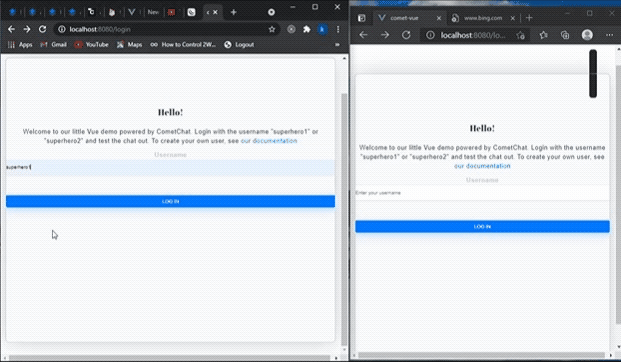Close the active Chrome tab
The height and width of the screenshot is (362, 621).
pyautogui.click(x=215, y=12)
